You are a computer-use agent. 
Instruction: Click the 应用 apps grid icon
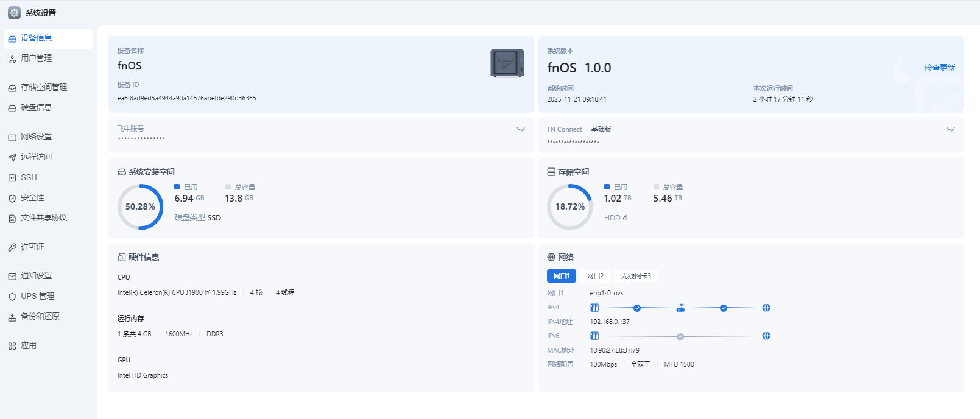(x=12, y=346)
